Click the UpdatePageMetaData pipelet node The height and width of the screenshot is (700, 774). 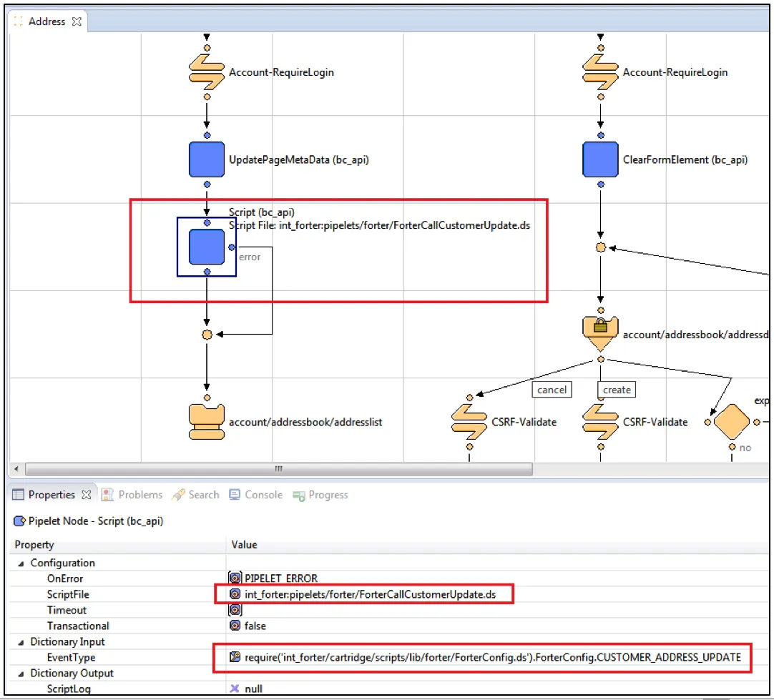click(206, 159)
